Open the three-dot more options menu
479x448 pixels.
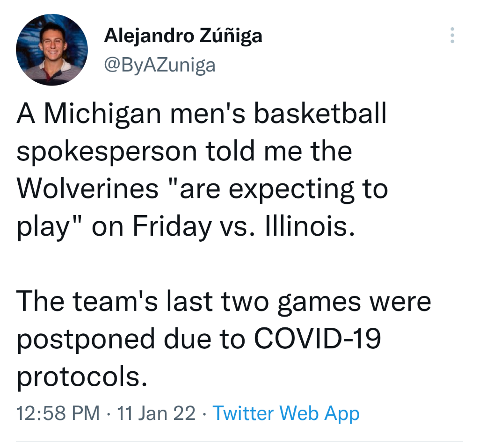(x=452, y=36)
